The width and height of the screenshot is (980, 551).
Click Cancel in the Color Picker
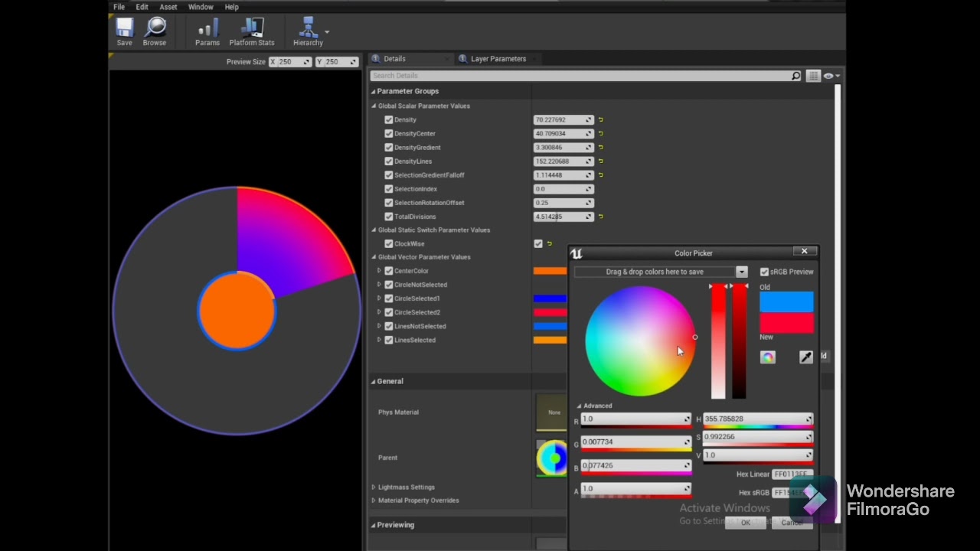click(x=792, y=523)
